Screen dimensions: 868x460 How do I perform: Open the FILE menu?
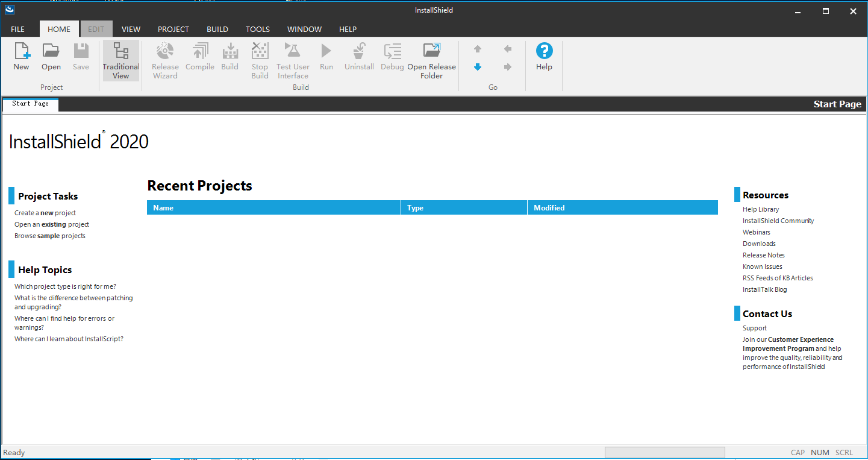(18, 29)
